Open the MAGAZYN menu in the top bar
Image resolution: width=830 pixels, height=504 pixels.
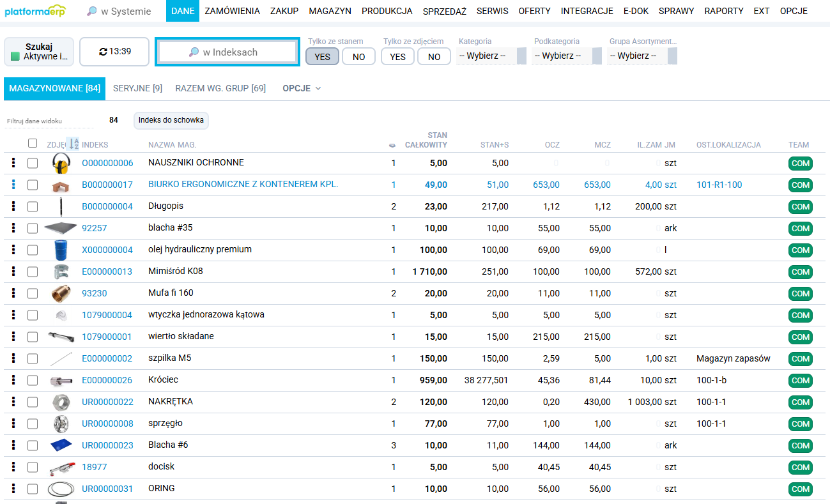[x=330, y=10]
